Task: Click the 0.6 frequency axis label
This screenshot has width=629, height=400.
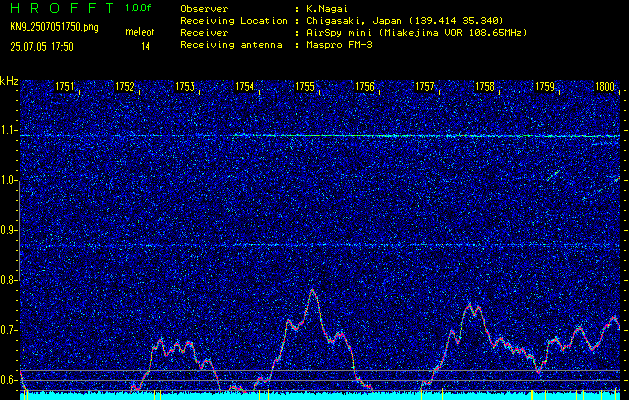Action: [x=7, y=380]
